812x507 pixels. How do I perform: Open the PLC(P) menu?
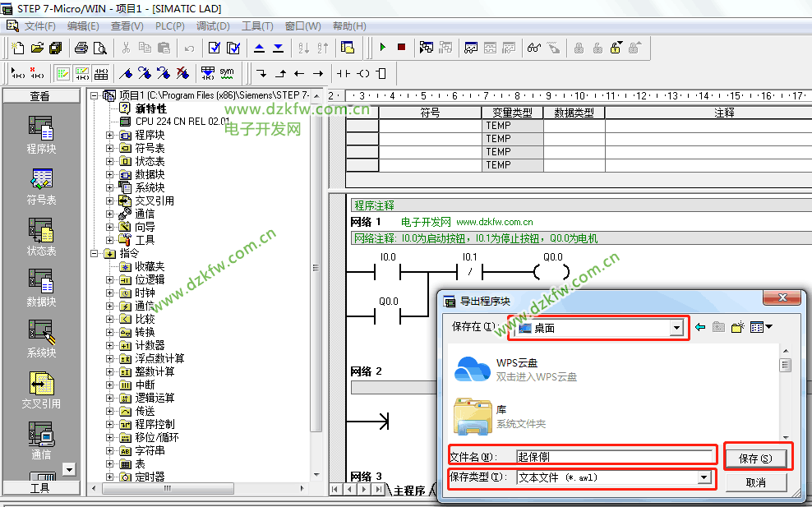(169, 26)
